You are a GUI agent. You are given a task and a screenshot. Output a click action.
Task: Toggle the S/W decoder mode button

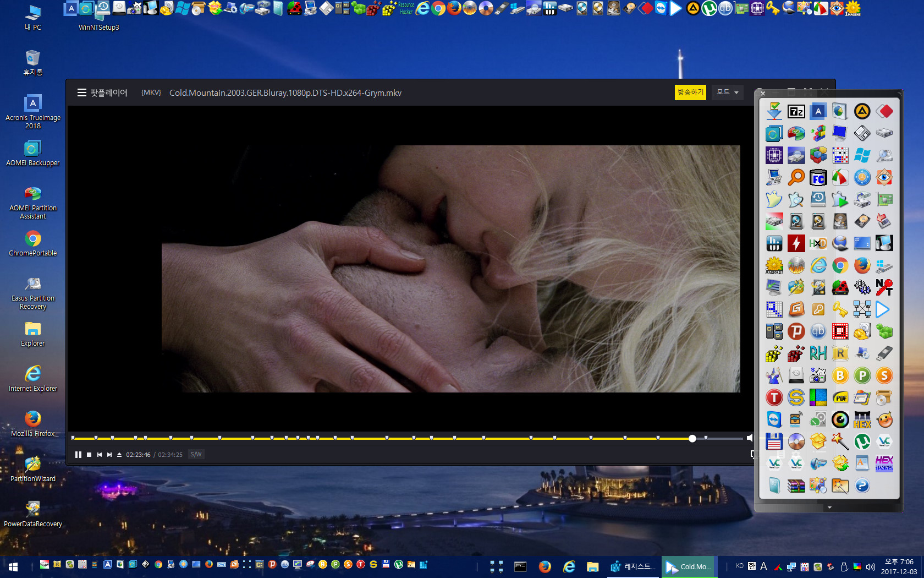[196, 455]
